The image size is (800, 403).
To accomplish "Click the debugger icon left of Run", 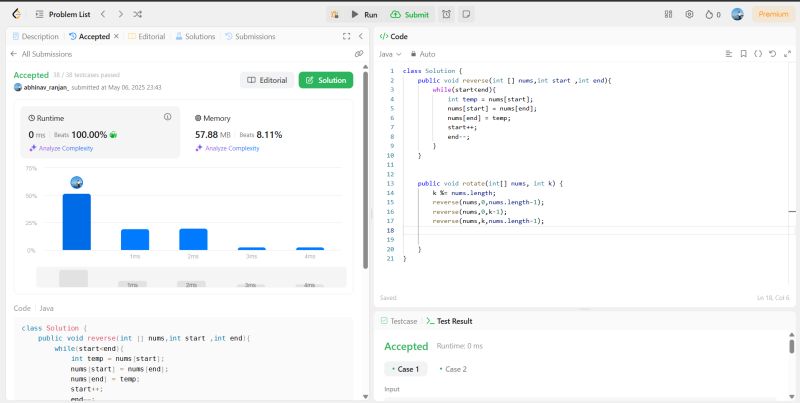I will 335,15.
